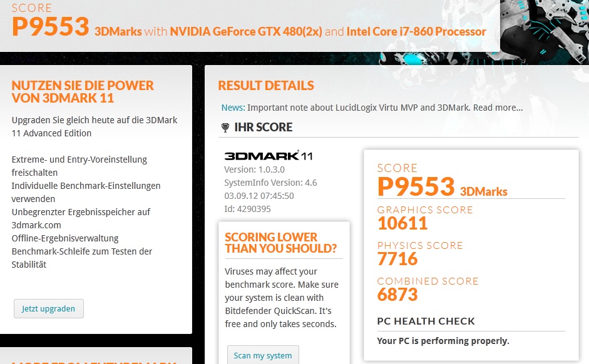Click the trophy icon beside IHR SCORE
This screenshot has height=364, width=589.
(225, 128)
